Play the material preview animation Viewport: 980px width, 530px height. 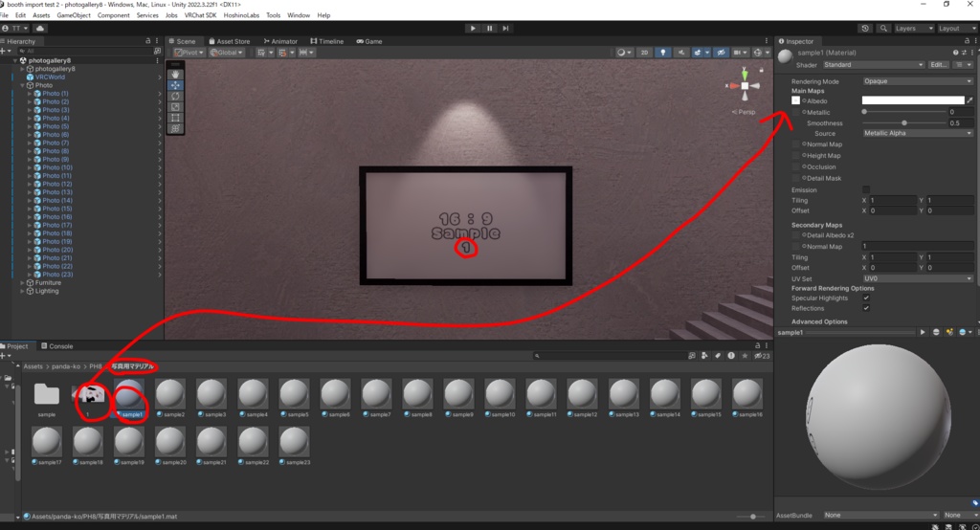[923, 333]
